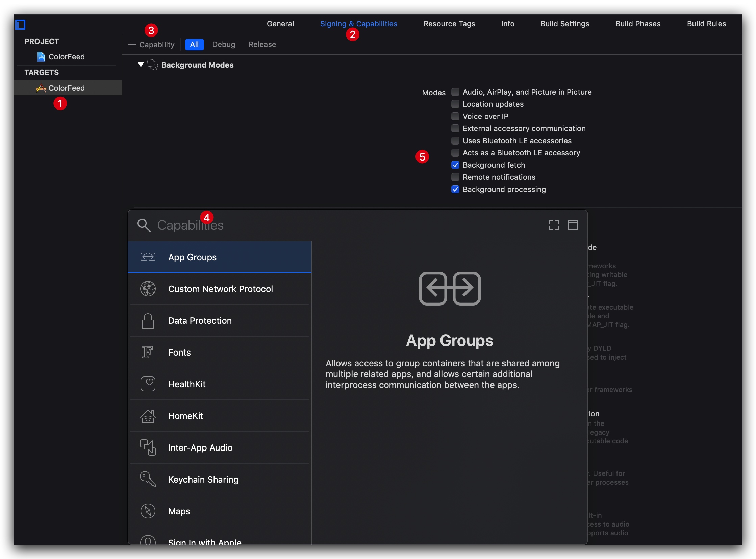The height and width of the screenshot is (559, 756).
Task: Choose the HomeKit capability icon
Action: pos(148,416)
